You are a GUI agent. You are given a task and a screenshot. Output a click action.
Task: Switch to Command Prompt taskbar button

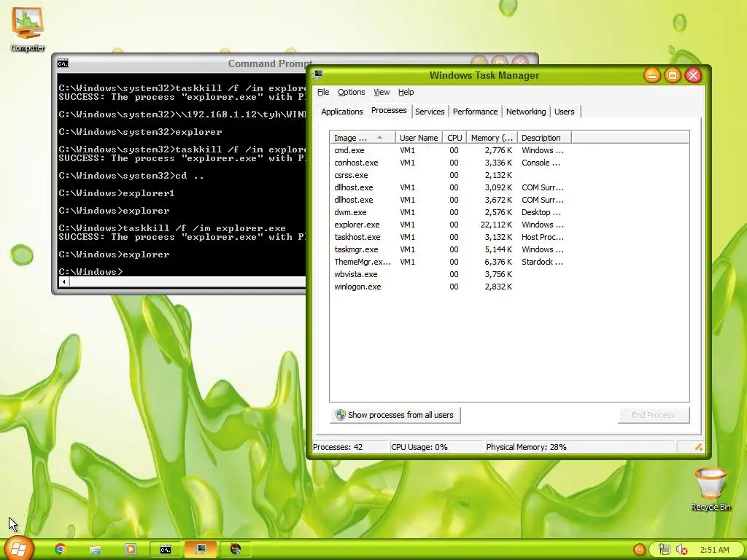pos(166,549)
